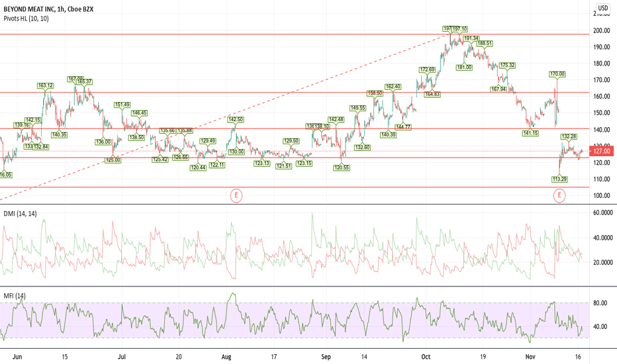617x364 pixels.
Task: Click the 140.35 pivot low label
Action: pos(59,134)
